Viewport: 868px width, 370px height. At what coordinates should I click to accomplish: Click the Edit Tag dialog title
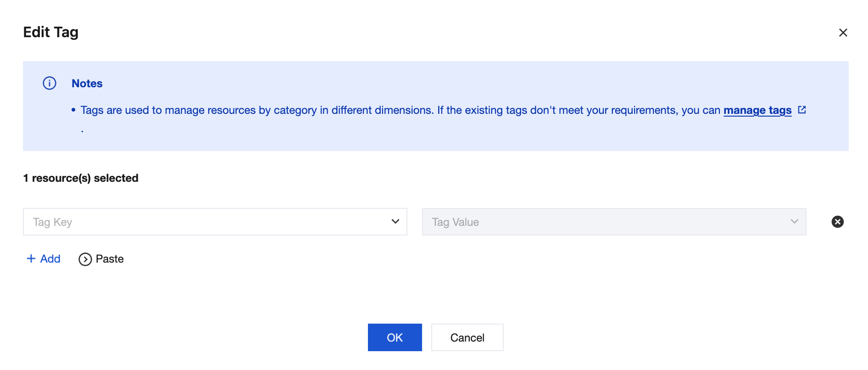[51, 32]
